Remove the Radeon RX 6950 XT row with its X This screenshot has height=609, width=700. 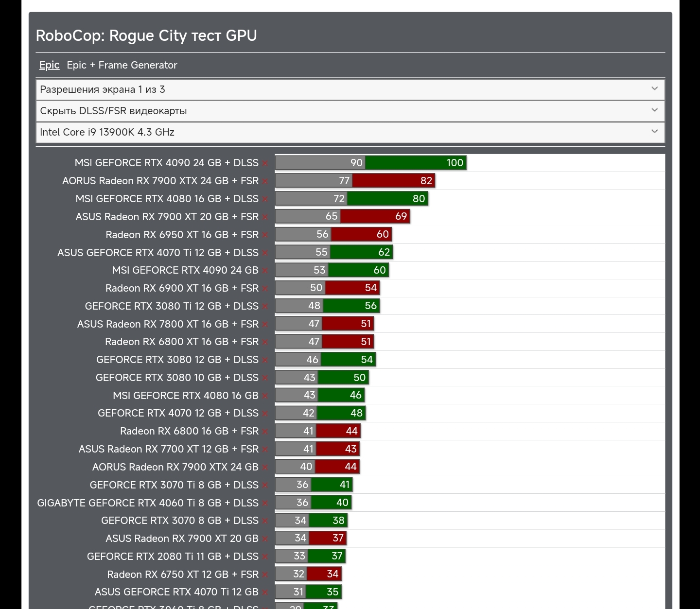coord(265,236)
